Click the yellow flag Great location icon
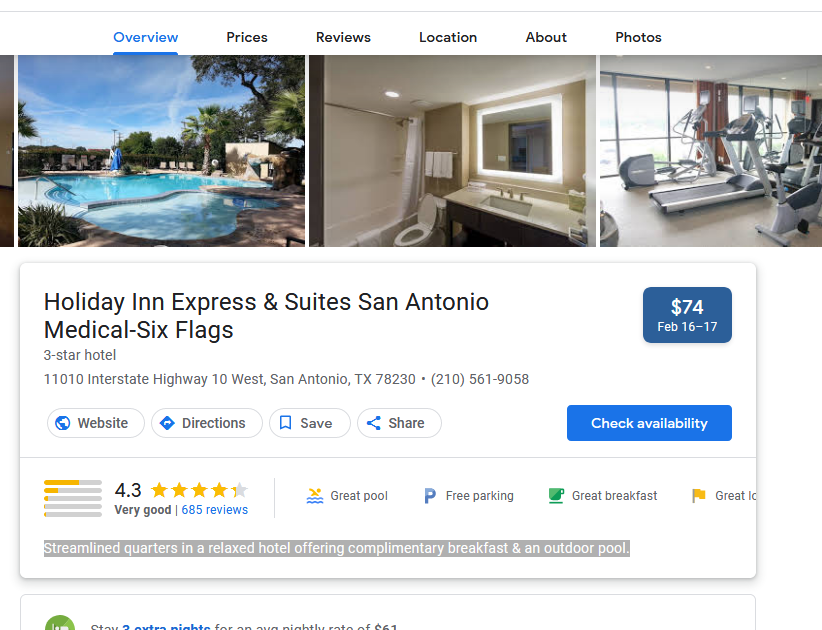This screenshot has width=822, height=630. pyautogui.click(x=699, y=496)
